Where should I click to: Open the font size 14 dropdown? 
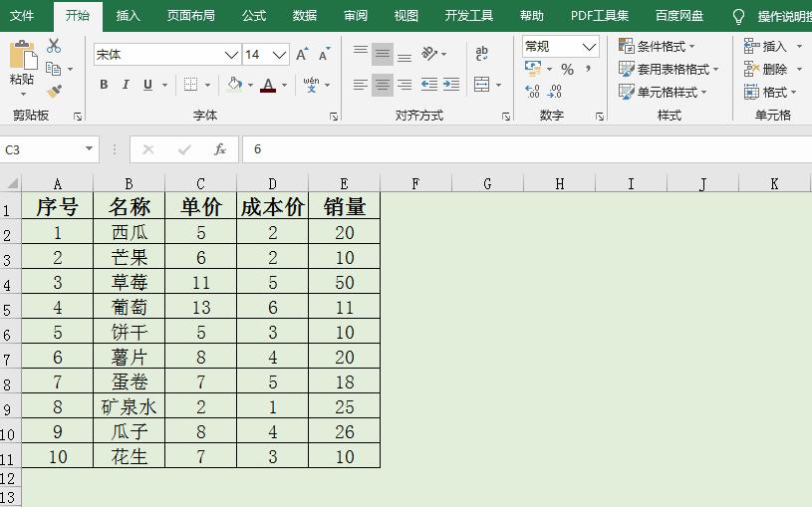tap(280, 55)
